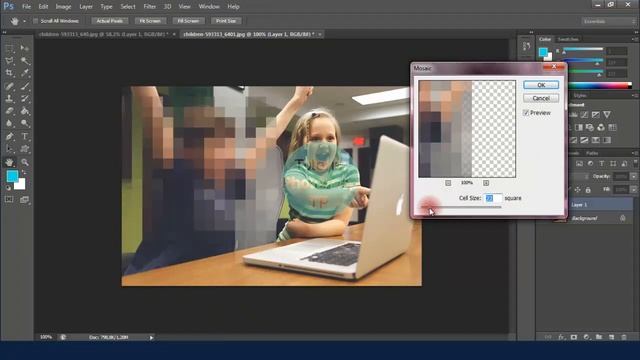Select the Dodge tool
Screen dimensions: 640x360
pyautogui.click(x=24, y=123)
